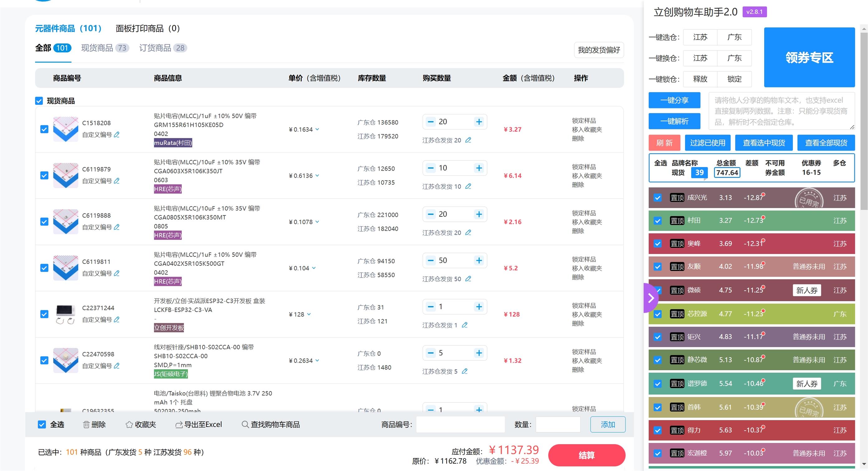Screen dimensions: 868x471
Task: Focus the 商品编号 input field
Action: (x=460, y=425)
